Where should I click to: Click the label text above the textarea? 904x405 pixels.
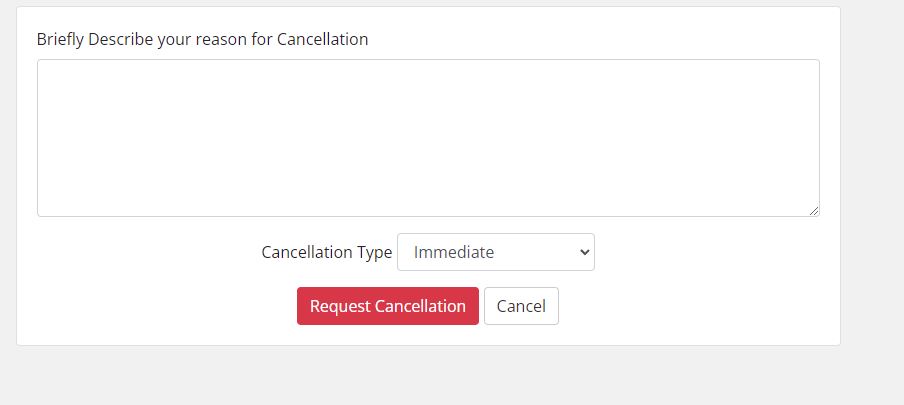(202, 40)
